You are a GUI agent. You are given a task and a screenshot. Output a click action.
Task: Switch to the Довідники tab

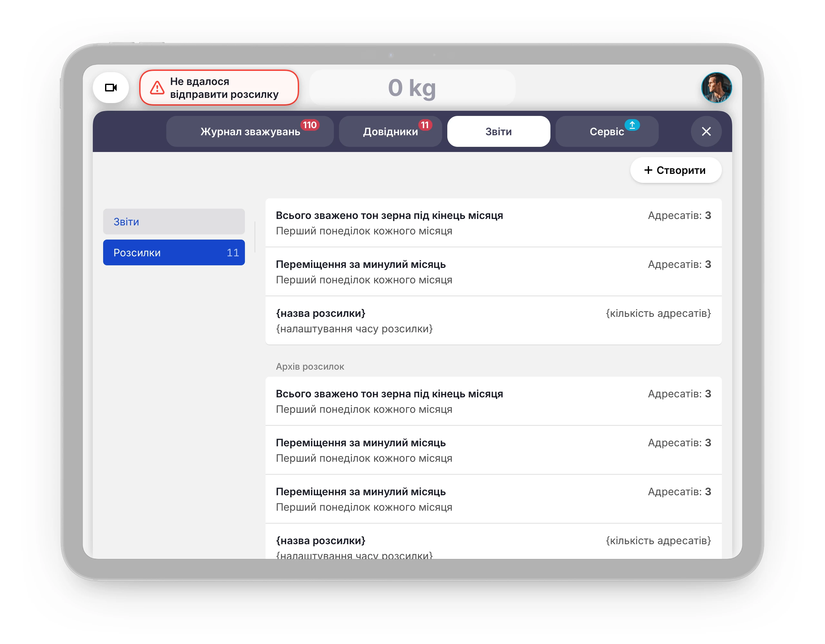(390, 132)
